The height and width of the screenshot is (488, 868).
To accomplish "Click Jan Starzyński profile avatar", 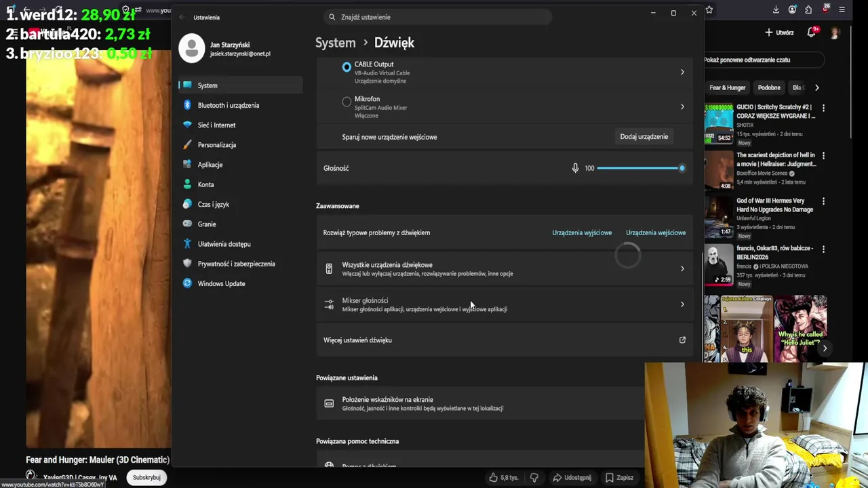I will 191,49.
